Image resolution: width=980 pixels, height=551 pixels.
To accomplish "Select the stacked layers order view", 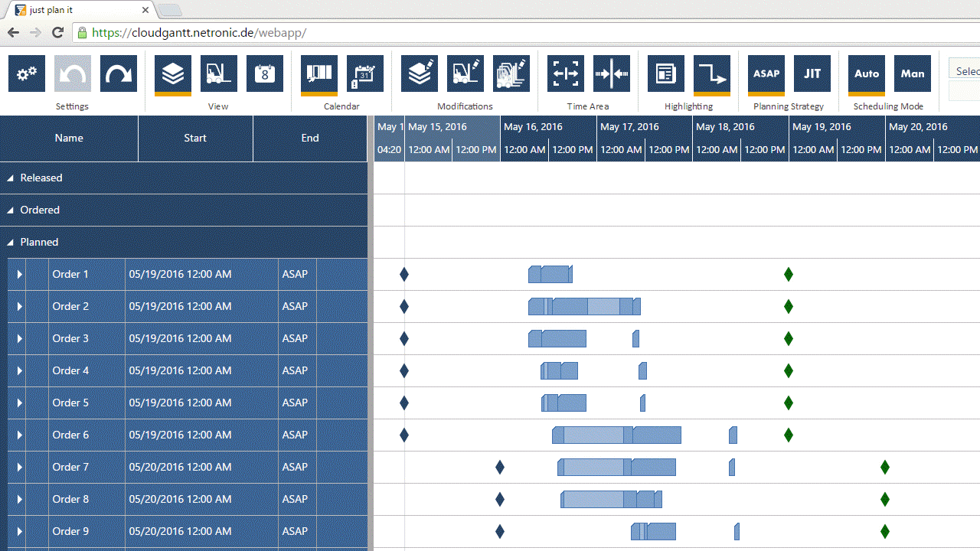I will 173,74.
